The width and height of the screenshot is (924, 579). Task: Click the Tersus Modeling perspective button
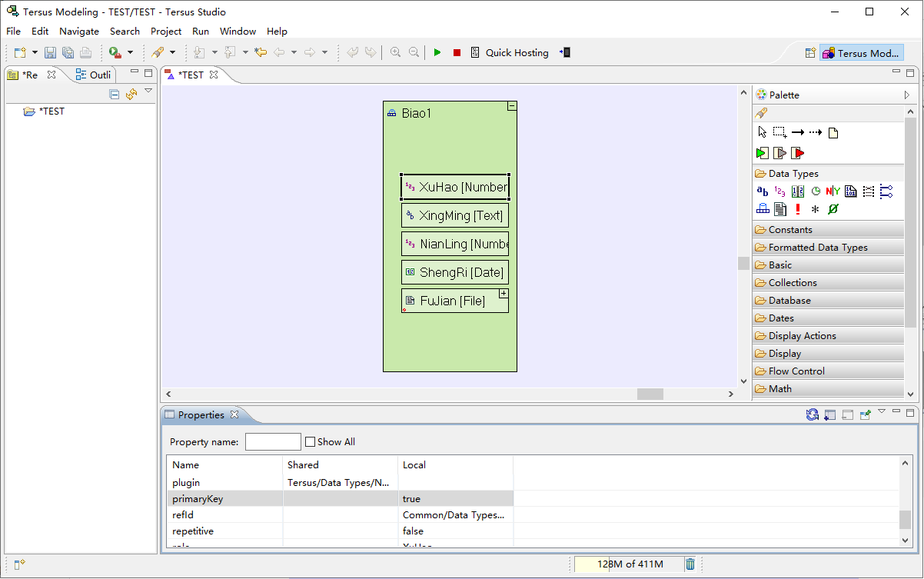pyautogui.click(x=861, y=53)
